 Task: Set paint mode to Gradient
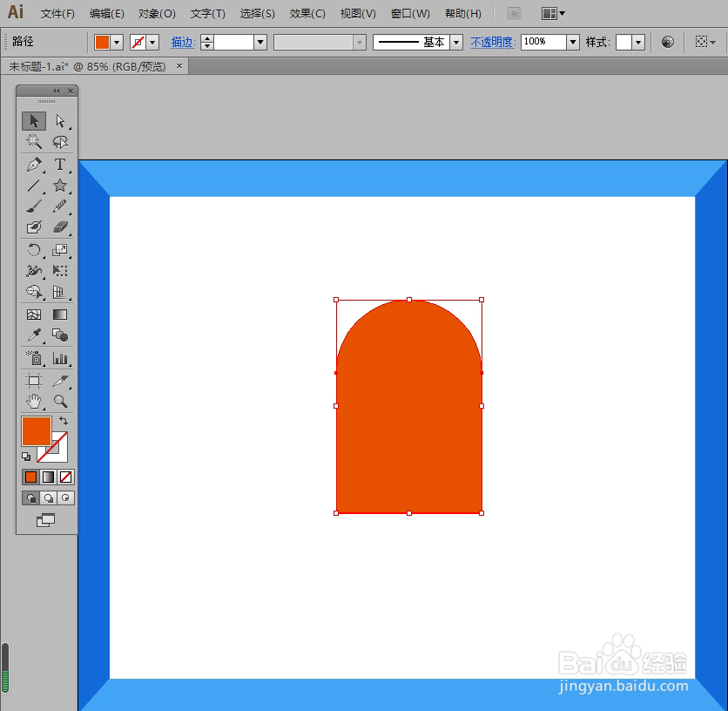48,477
